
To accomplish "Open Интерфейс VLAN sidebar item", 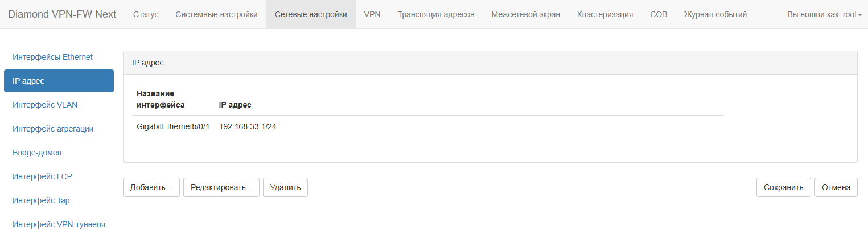I will pos(45,105).
